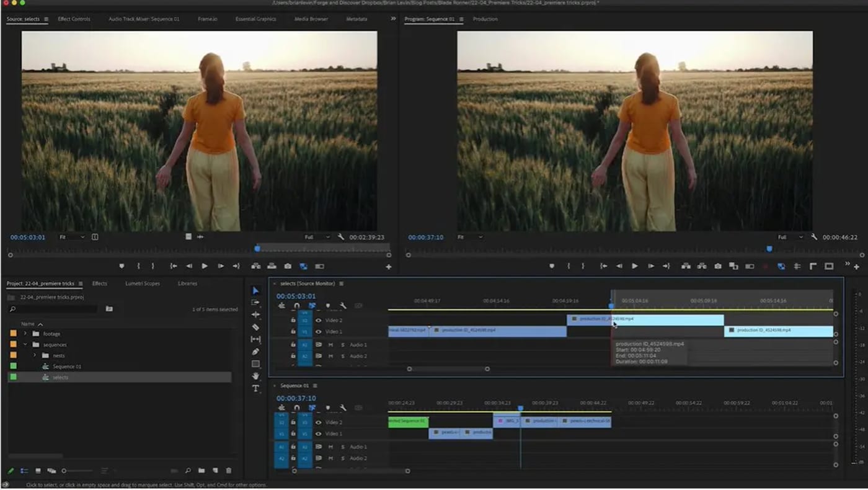The height and width of the screenshot is (490, 868).
Task: Activate the Type tool
Action: (255, 388)
